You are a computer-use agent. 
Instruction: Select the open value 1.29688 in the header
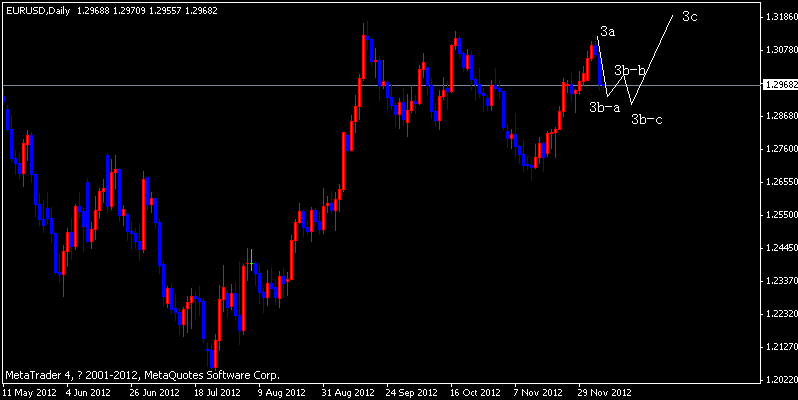pos(93,11)
